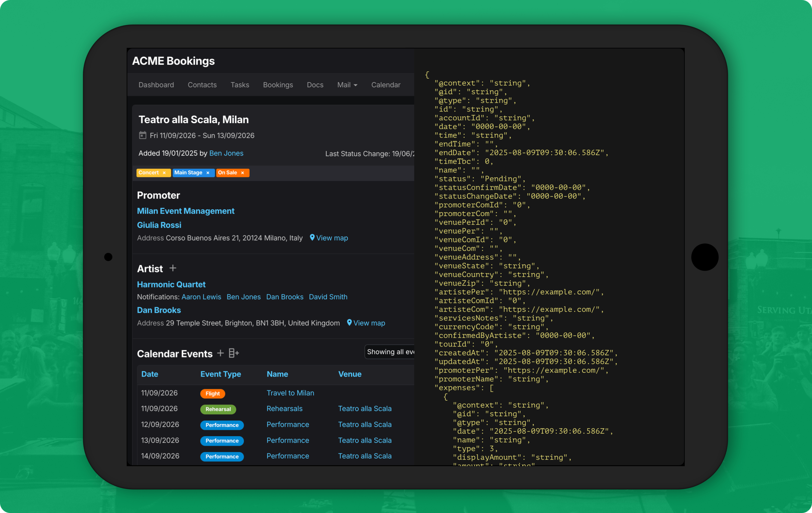Screen dimensions: 812x513
Task: Click the plus icon in Calendar Events header
Action: pyautogui.click(x=220, y=353)
